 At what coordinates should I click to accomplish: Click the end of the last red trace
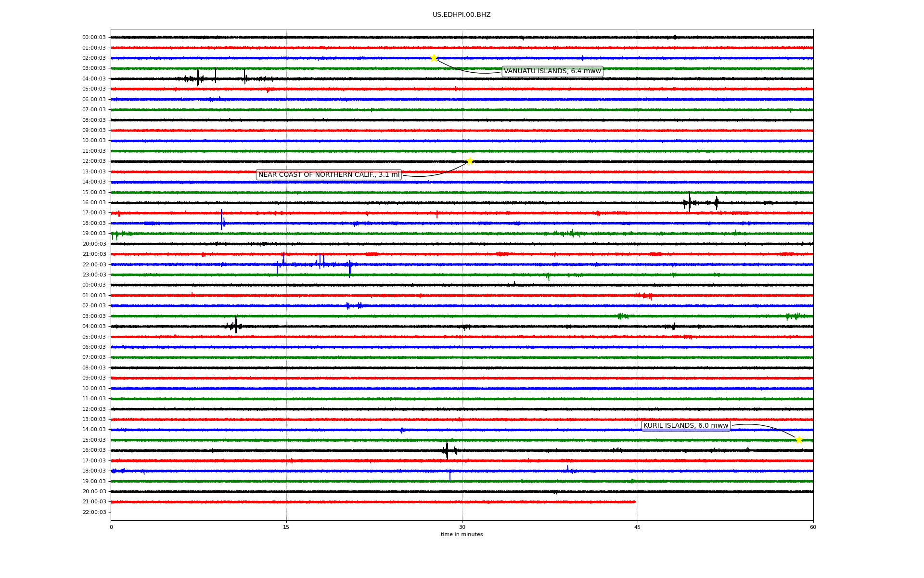coord(634,502)
